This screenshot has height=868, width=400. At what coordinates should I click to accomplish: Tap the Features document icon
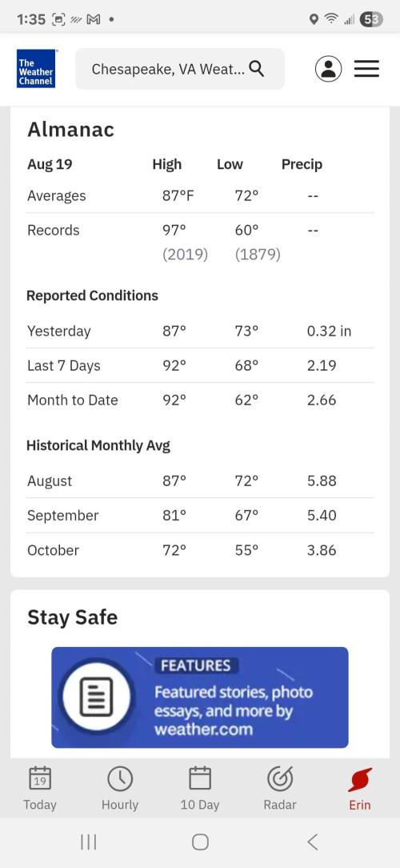point(97,697)
